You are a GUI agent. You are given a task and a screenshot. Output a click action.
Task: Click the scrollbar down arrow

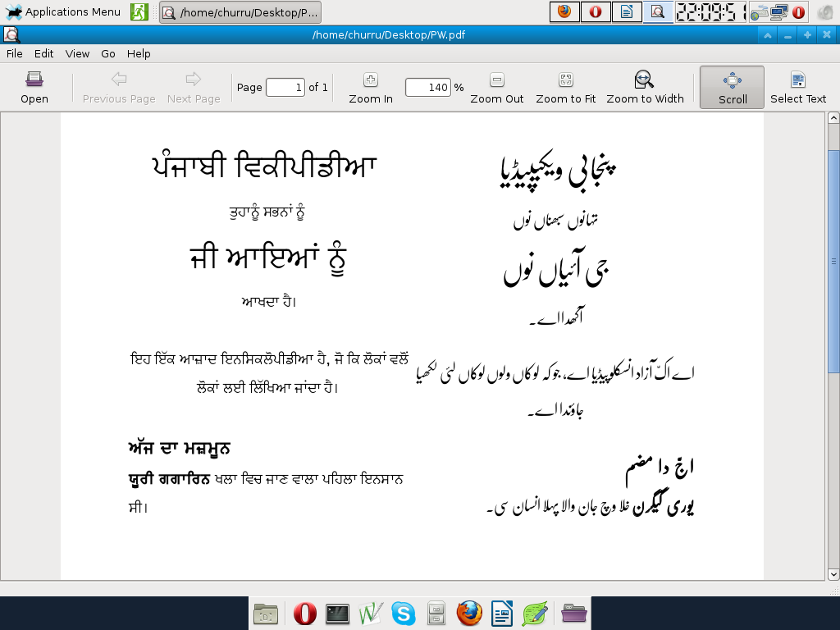833,574
